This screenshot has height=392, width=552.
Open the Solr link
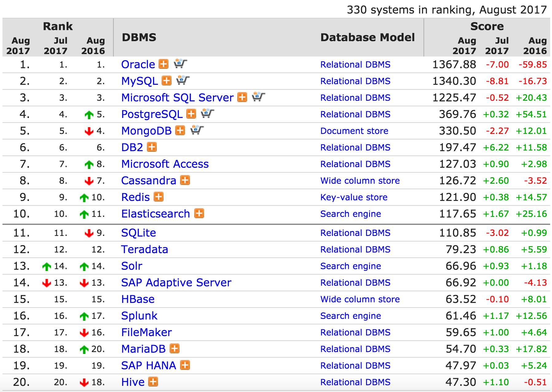132,266
